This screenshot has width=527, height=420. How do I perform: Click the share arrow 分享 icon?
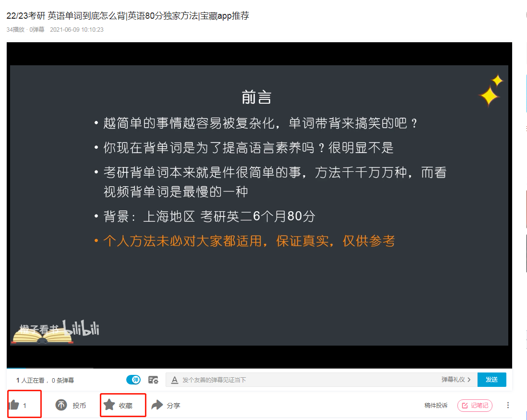point(157,405)
